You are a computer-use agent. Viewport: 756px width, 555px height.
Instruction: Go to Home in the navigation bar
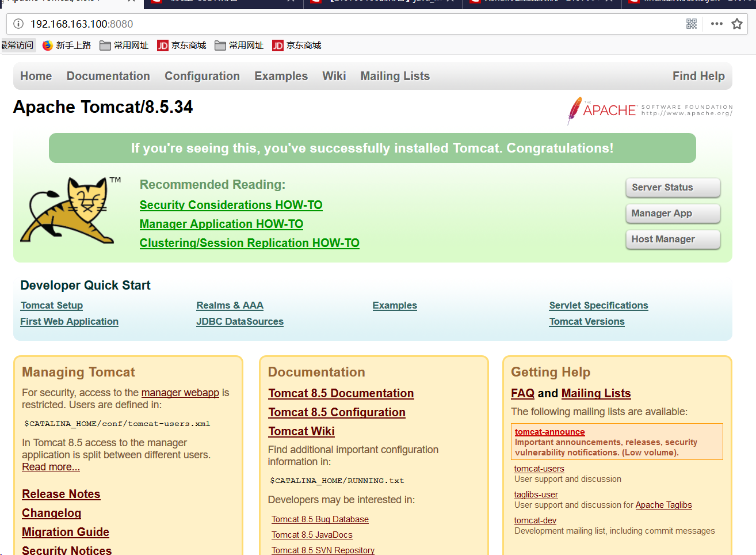pyautogui.click(x=36, y=76)
